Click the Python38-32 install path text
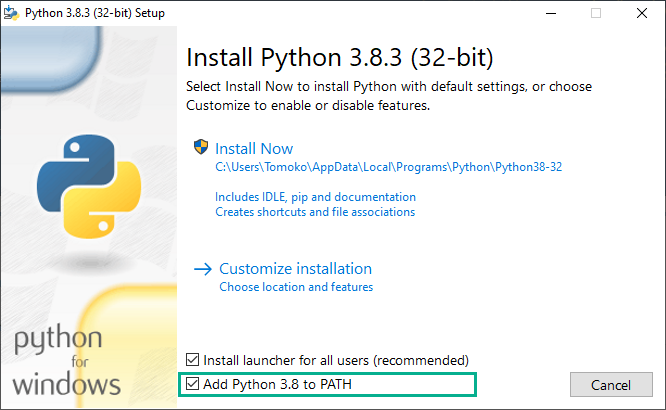Screen dimensions: 666x410 pyautogui.click(x=389, y=167)
